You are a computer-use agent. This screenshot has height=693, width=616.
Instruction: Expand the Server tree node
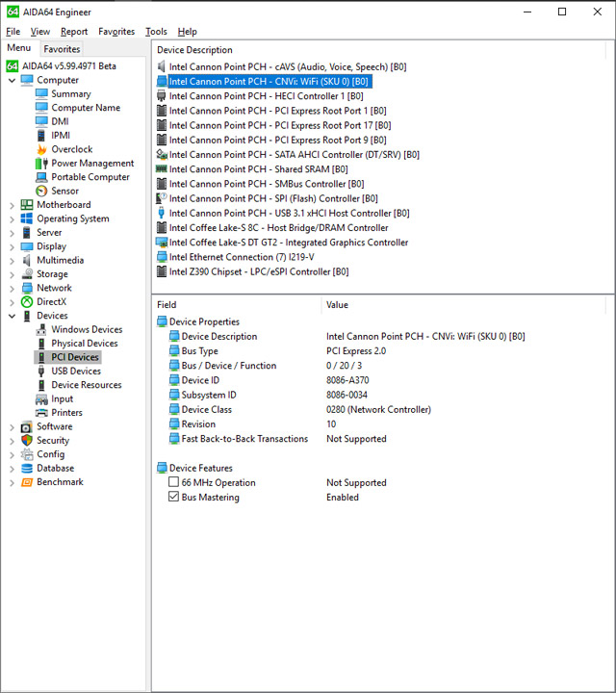[12, 233]
